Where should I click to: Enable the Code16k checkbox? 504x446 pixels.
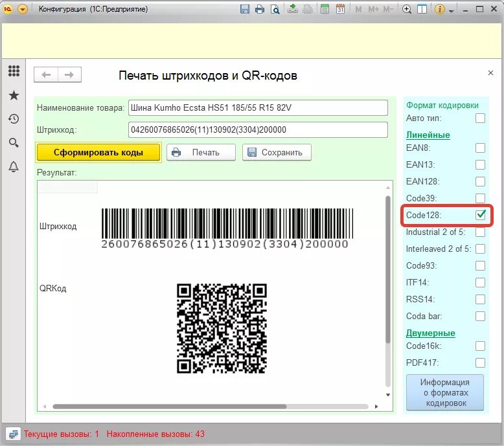pos(480,346)
